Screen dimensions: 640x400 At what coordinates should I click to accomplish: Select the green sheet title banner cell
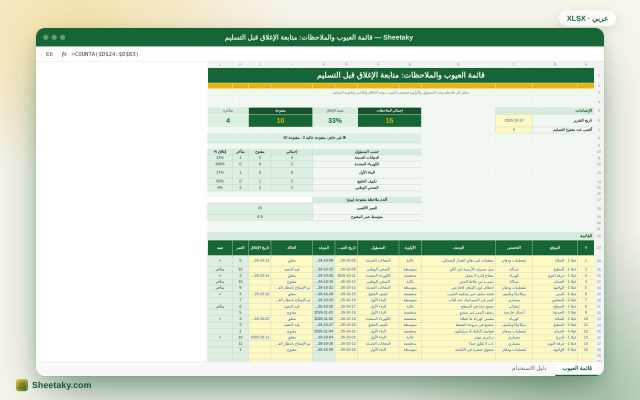coord(401,76)
